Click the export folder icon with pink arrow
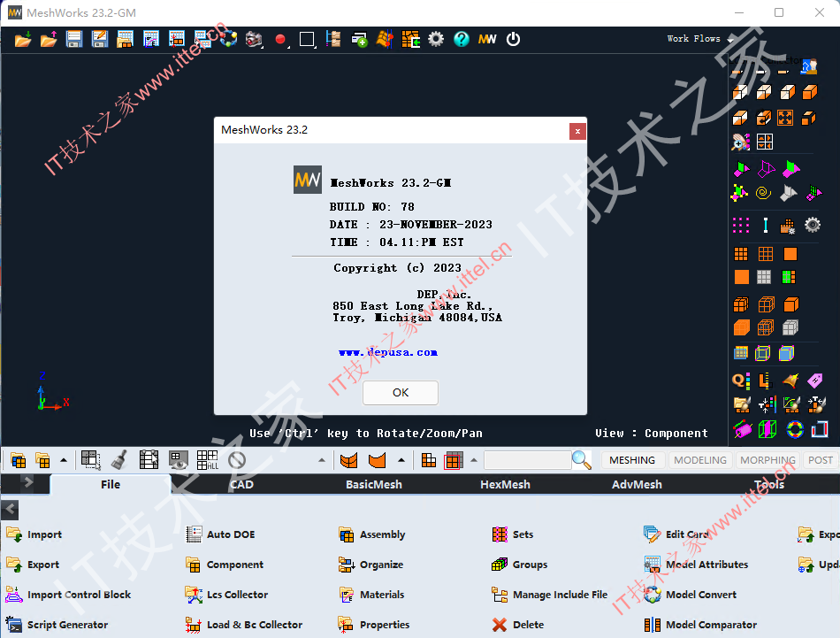The height and width of the screenshot is (638, 840). point(49,39)
